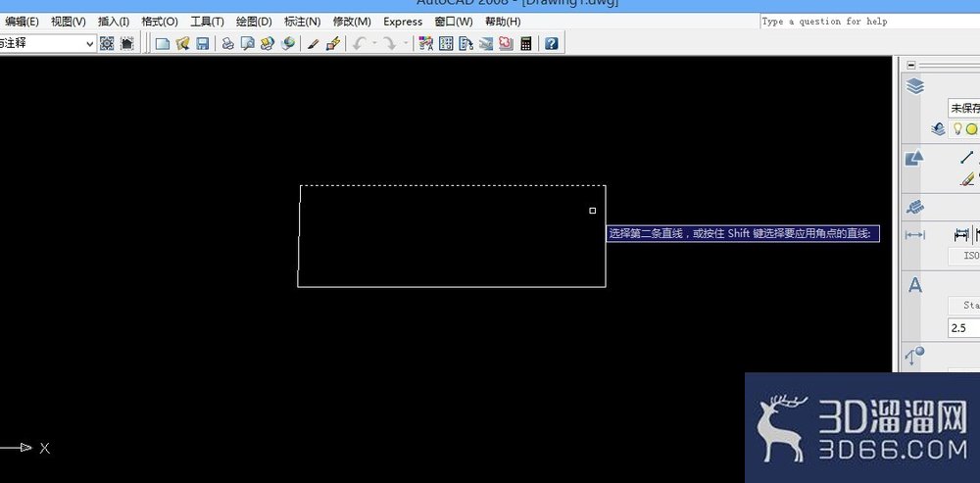Expand the Redo history dropdown arrow
Screen dimensions: 980x483
[x=405, y=43]
